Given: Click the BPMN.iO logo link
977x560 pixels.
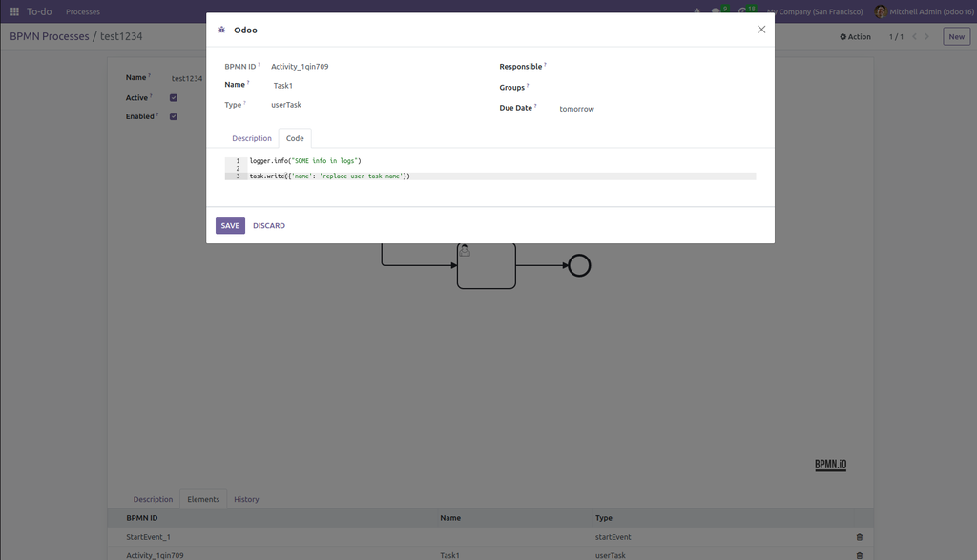Looking at the screenshot, I should click(831, 465).
